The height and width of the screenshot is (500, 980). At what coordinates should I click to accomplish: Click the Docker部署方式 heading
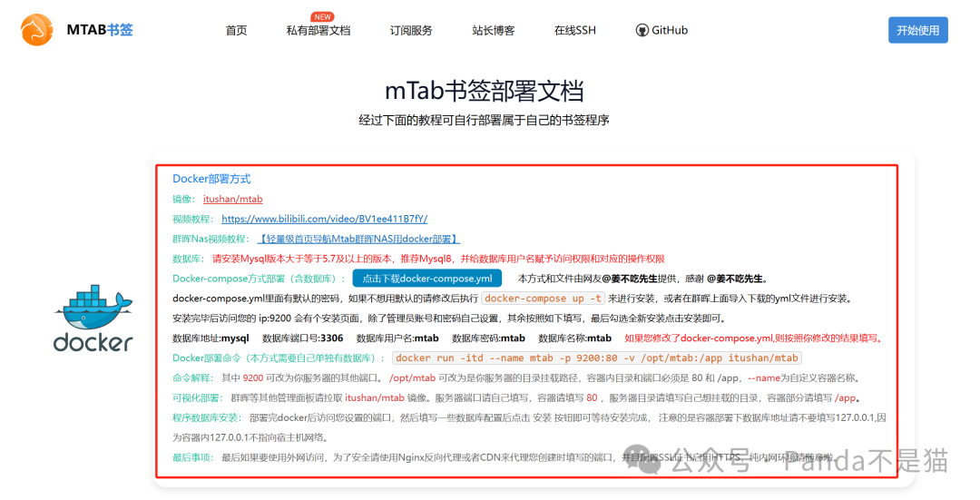[x=211, y=179]
